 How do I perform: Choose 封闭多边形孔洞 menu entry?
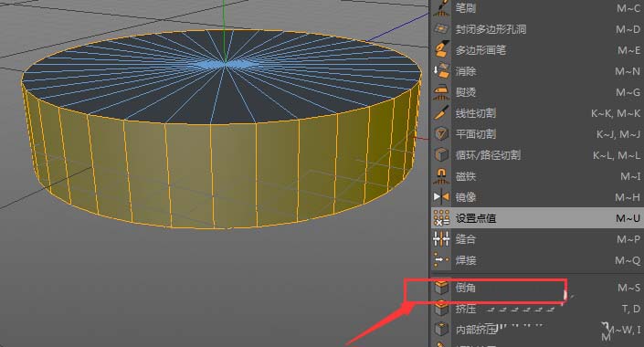[537, 28]
